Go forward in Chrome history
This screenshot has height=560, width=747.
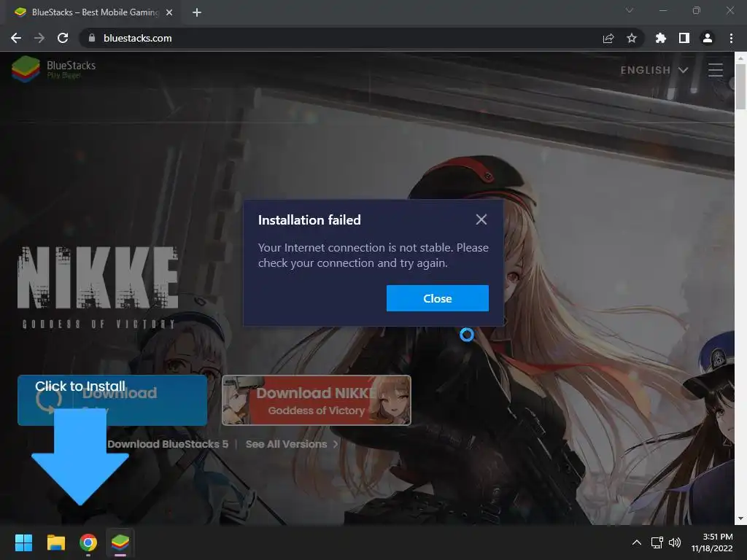(39, 38)
